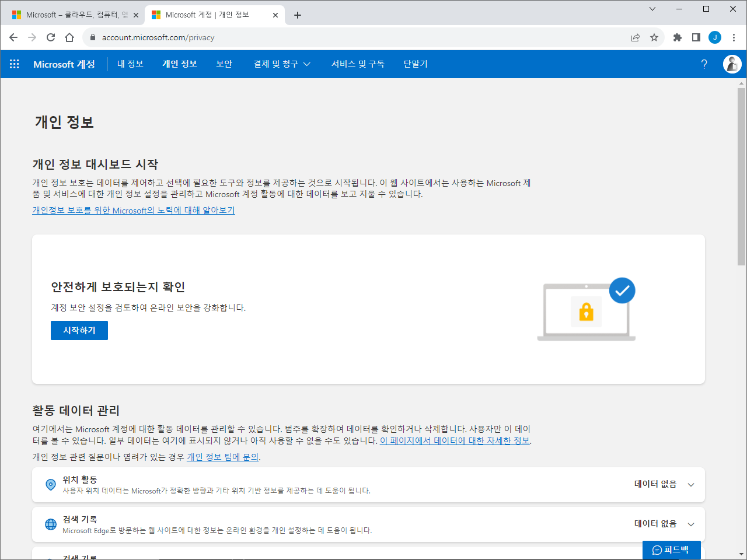Reload the page with the refresh icon
Image resolution: width=747 pixels, height=560 pixels.
click(51, 37)
